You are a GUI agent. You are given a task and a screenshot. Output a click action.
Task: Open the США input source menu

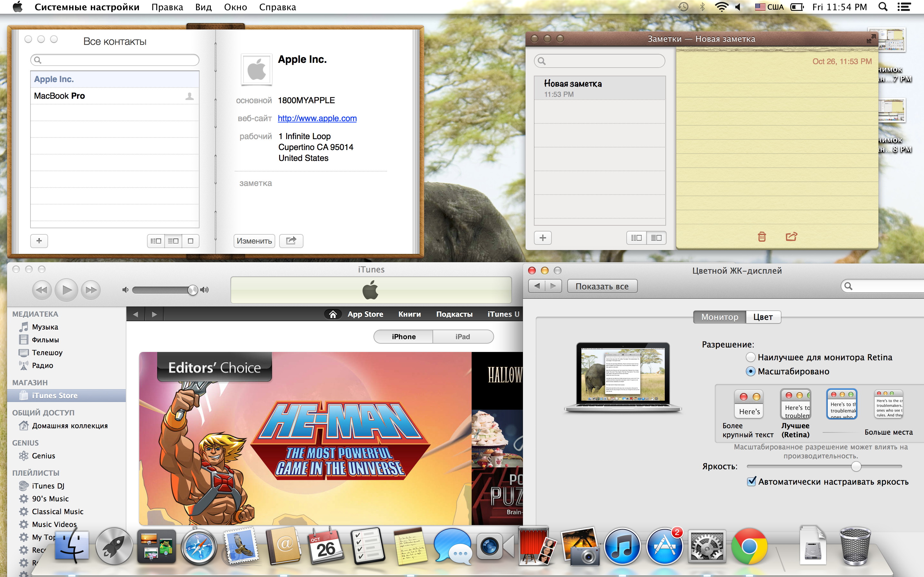(x=769, y=7)
